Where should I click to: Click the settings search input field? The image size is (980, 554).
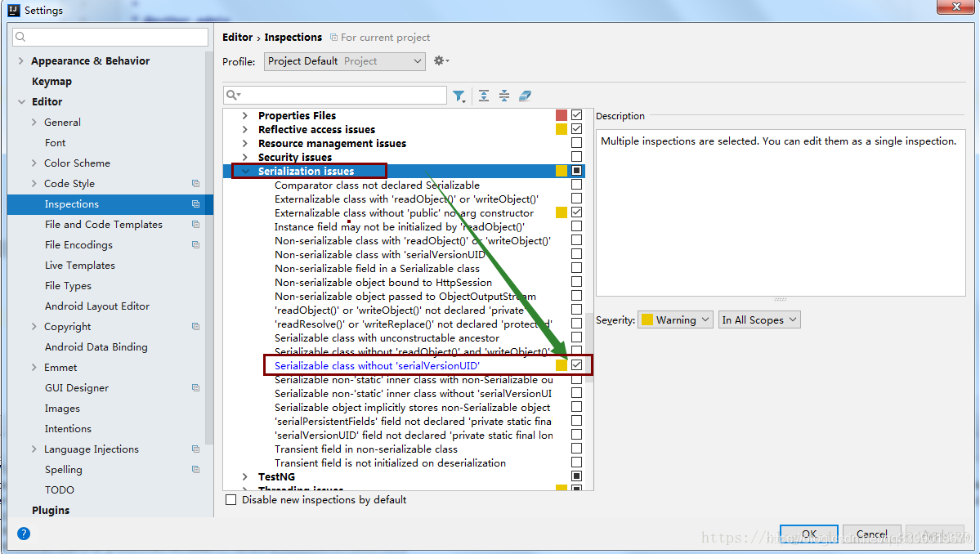coord(110,37)
